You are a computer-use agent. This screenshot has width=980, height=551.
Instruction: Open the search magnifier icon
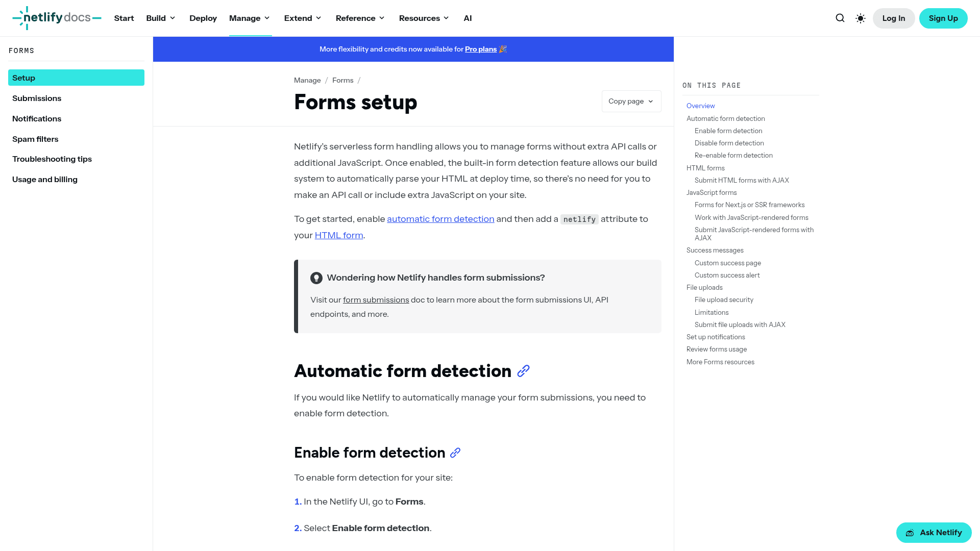(x=840, y=18)
